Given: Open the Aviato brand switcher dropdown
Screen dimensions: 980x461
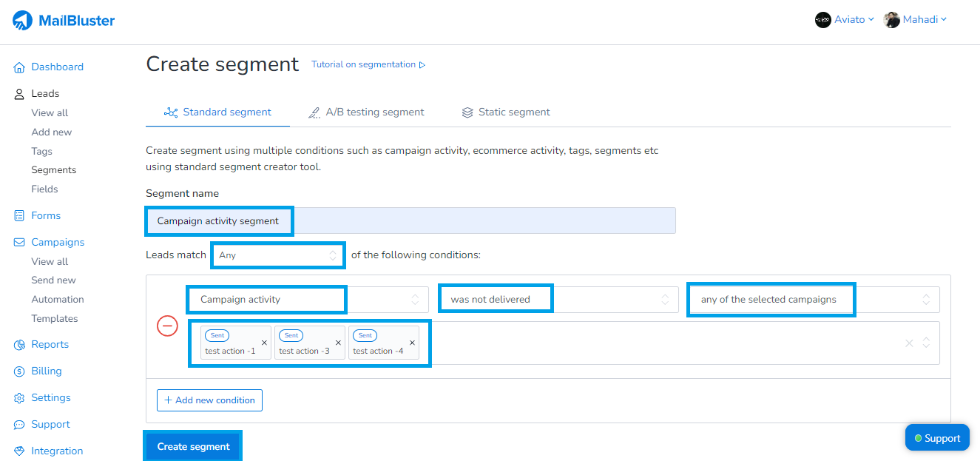Looking at the screenshot, I should coord(845,20).
